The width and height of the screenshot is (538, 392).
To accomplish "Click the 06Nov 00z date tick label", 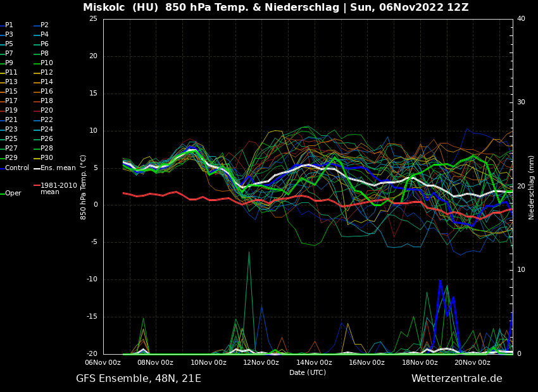I will click(x=103, y=362).
